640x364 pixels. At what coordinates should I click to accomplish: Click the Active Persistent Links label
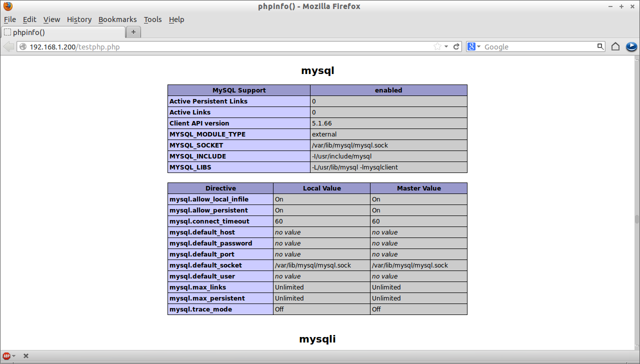tap(208, 101)
